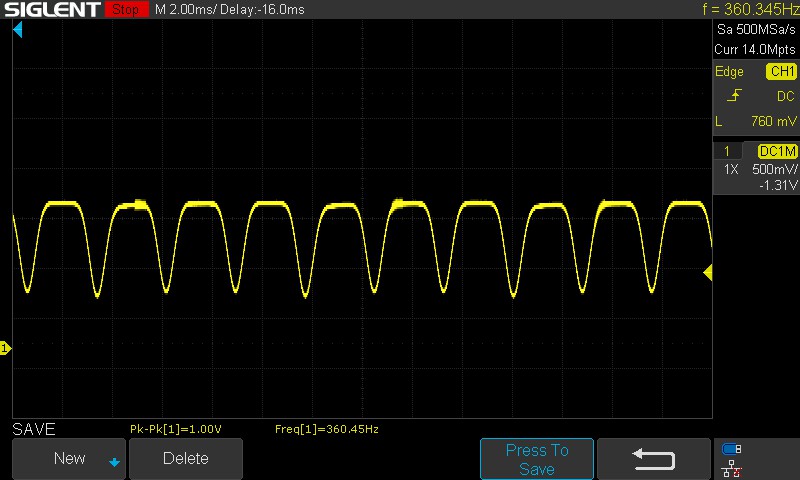Click the channel 1 ground level marker
This screenshot has height=480, width=800.
(x=5, y=348)
